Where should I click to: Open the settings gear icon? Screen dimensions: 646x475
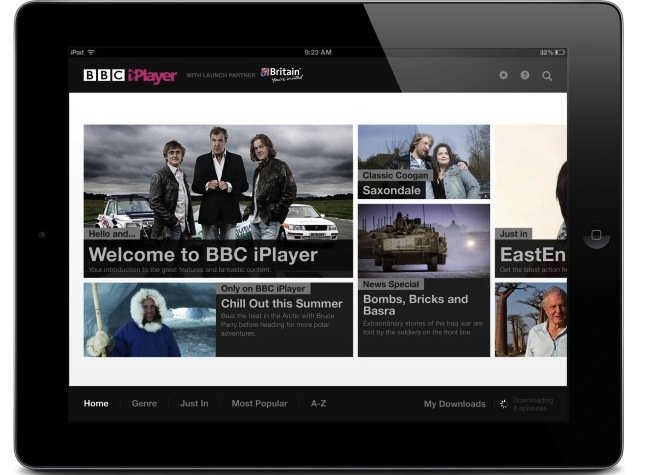[503, 76]
